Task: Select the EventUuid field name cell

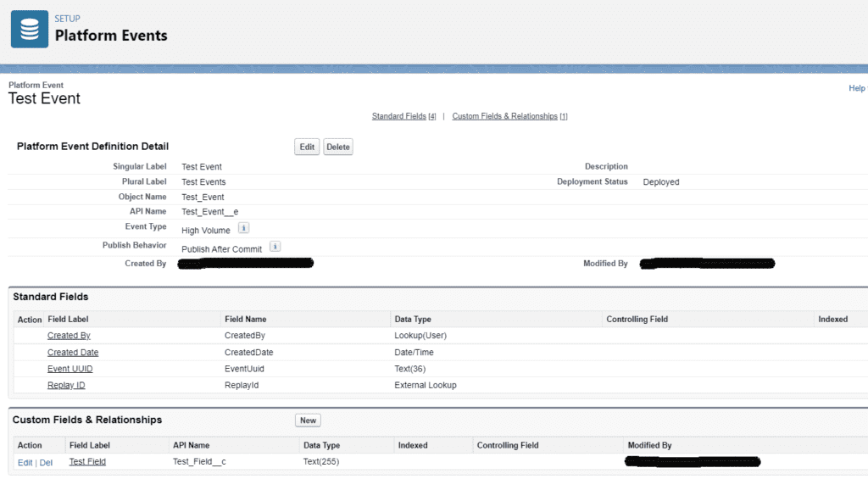Action: 244,369
